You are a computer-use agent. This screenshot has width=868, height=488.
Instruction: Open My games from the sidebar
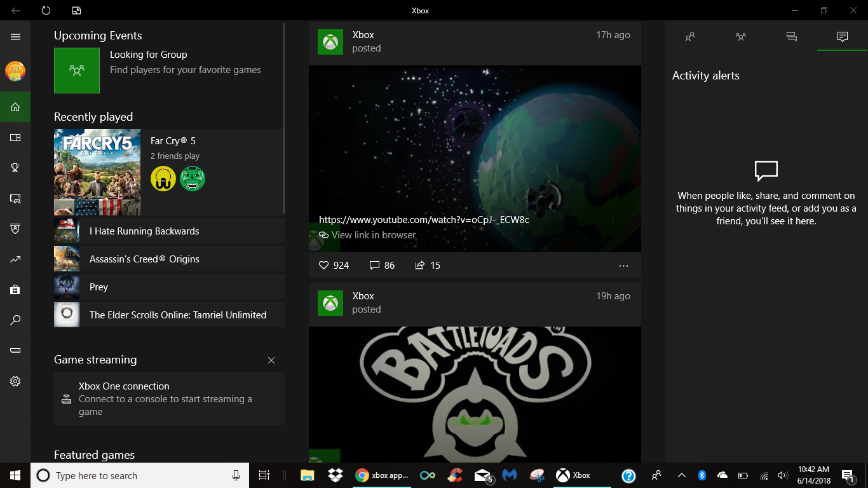click(x=15, y=137)
